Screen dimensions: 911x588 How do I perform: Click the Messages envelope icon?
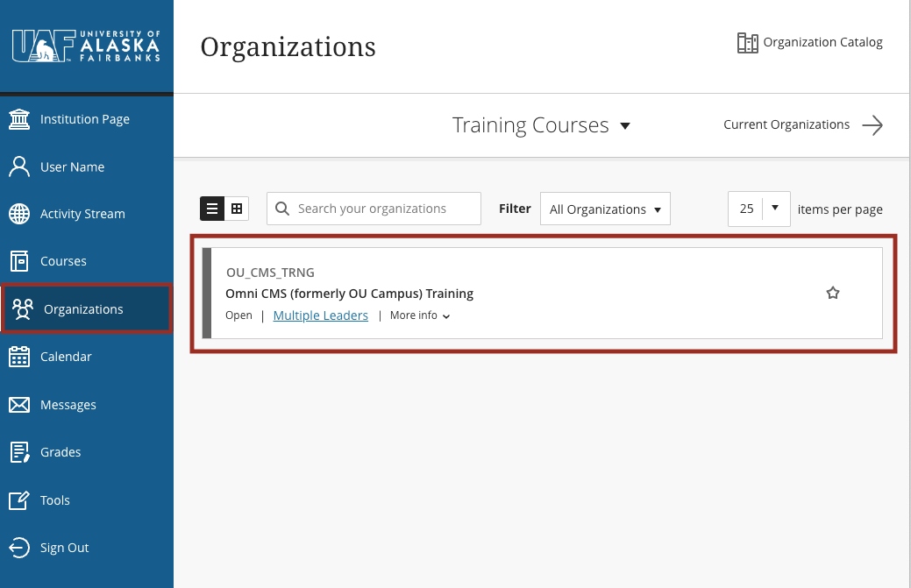(19, 405)
